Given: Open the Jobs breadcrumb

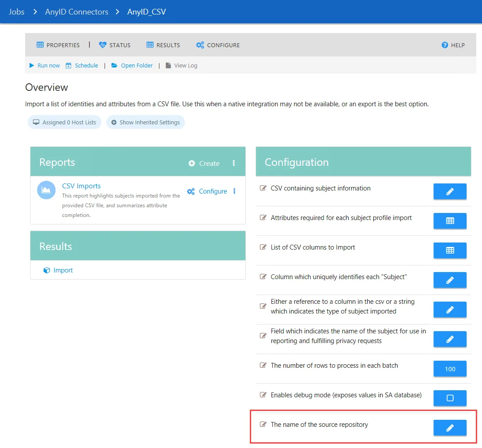Looking at the screenshot, I should pyautogui.click(x=16, y=11).
